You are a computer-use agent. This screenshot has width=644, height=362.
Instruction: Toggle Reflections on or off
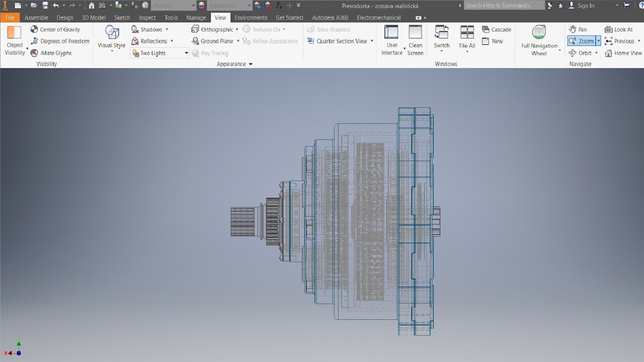click(x=149, y=41)
